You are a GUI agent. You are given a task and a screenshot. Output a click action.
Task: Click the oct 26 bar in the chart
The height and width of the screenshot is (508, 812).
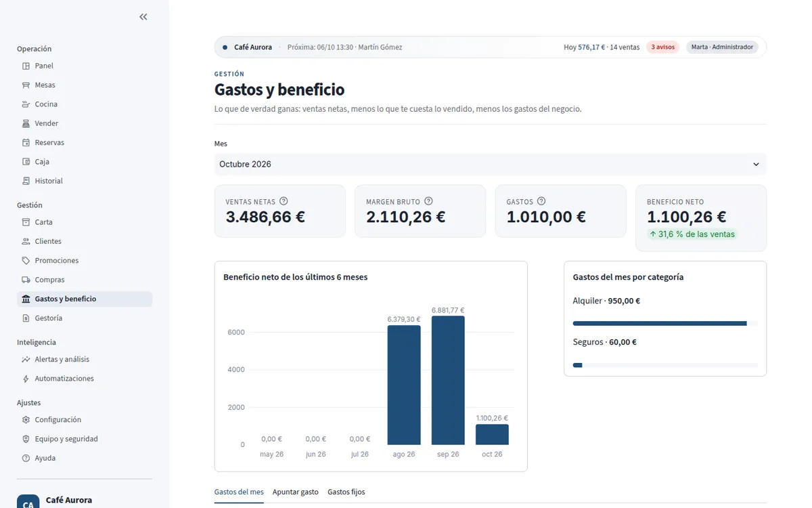click(x=492, y=434)
